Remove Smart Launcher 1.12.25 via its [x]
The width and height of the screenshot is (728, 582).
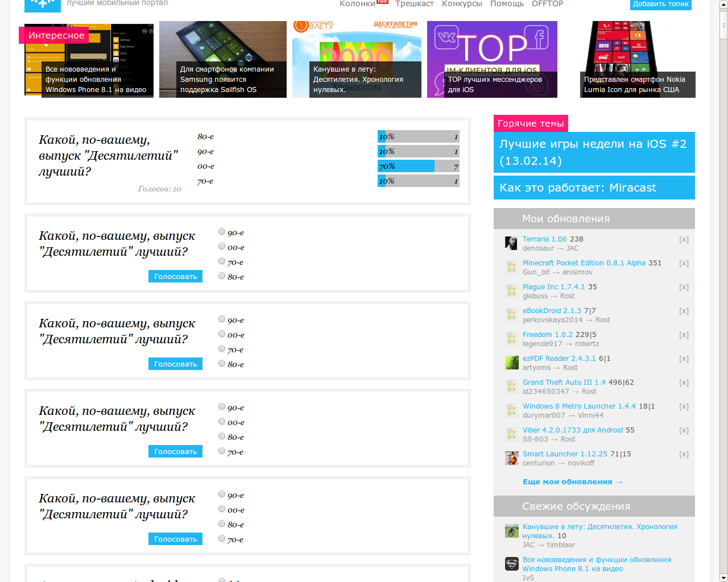pos(684,454)
